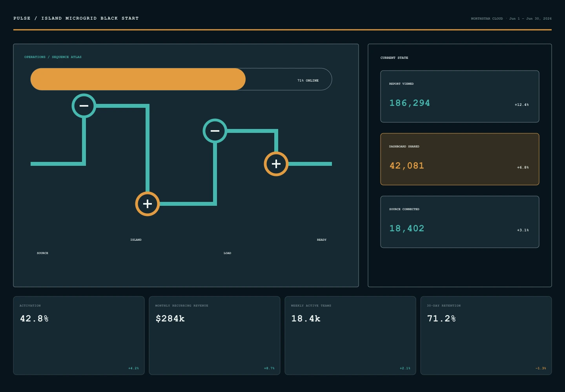The image size is (565, 392).
Task: Select the $284k revenue value
Action: point(170,319)
